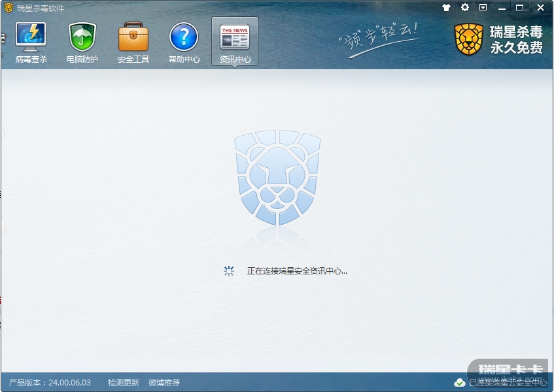Click the Rising lion logo at top right
Viewport: 554px width, 392px height.
click(468, 39)
